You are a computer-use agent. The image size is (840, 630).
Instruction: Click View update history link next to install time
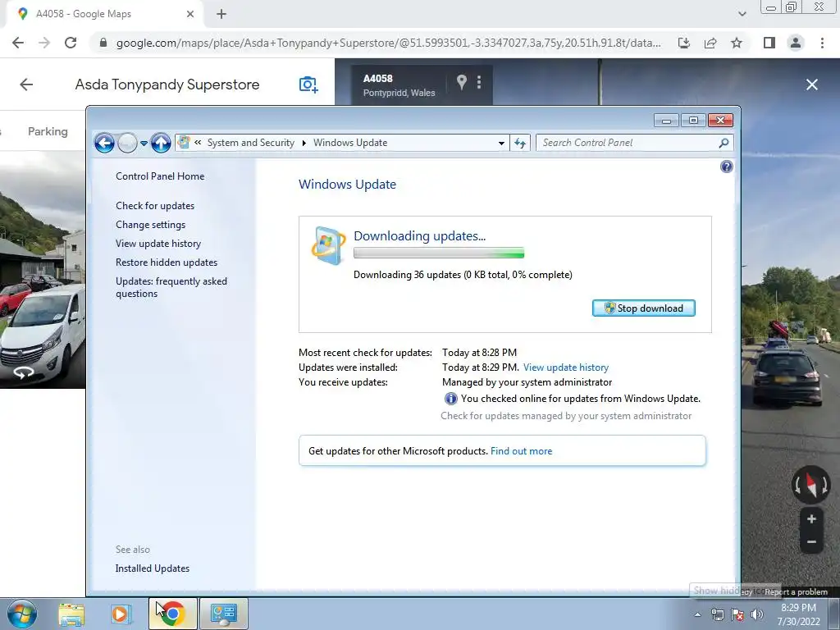coord(566,367)
